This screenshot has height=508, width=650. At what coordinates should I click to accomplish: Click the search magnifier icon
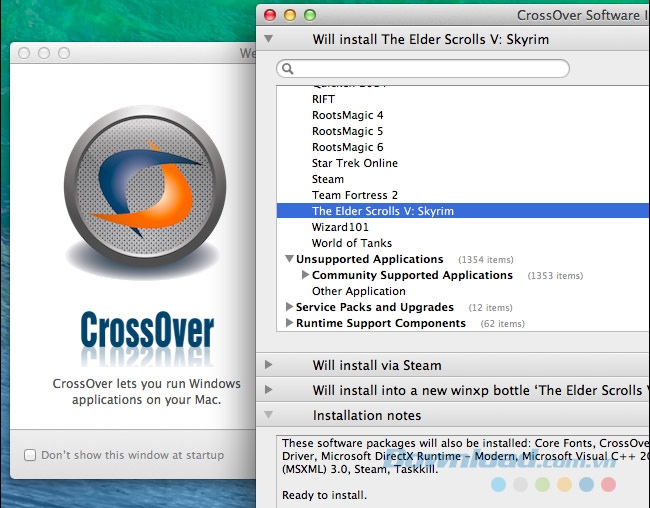click(x=287, y=68)
